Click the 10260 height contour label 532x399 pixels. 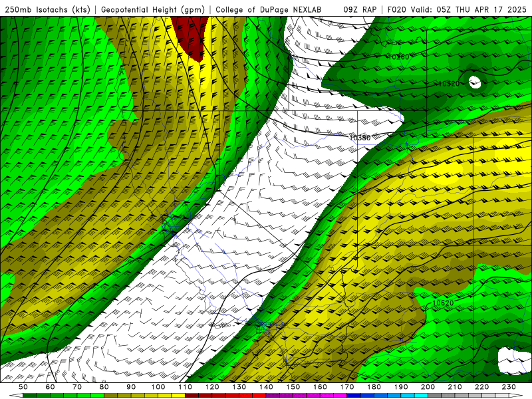tap(398, 57)
